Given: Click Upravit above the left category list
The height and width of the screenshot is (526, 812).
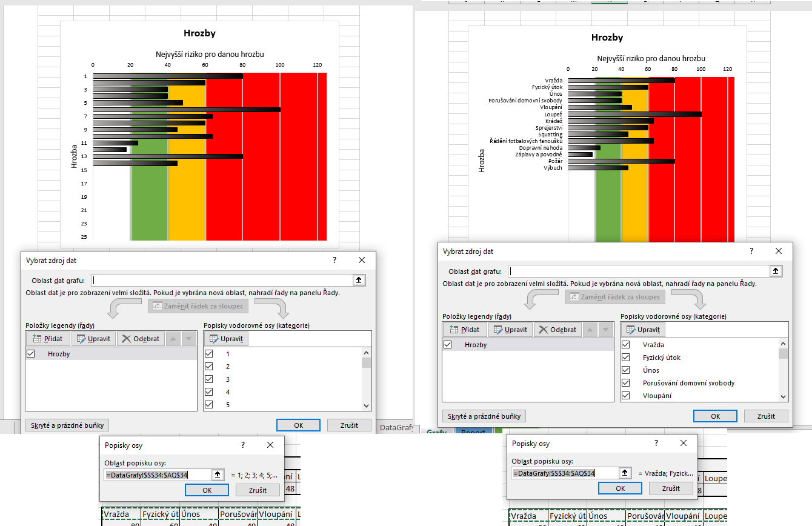Looking at the screenshot, I should [x=226, y=339].
